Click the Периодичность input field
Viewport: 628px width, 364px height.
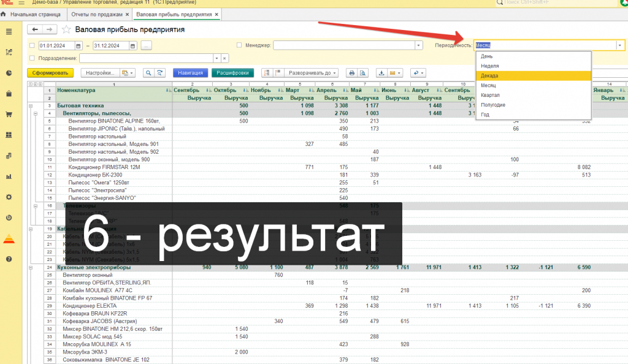coord(545,45)
